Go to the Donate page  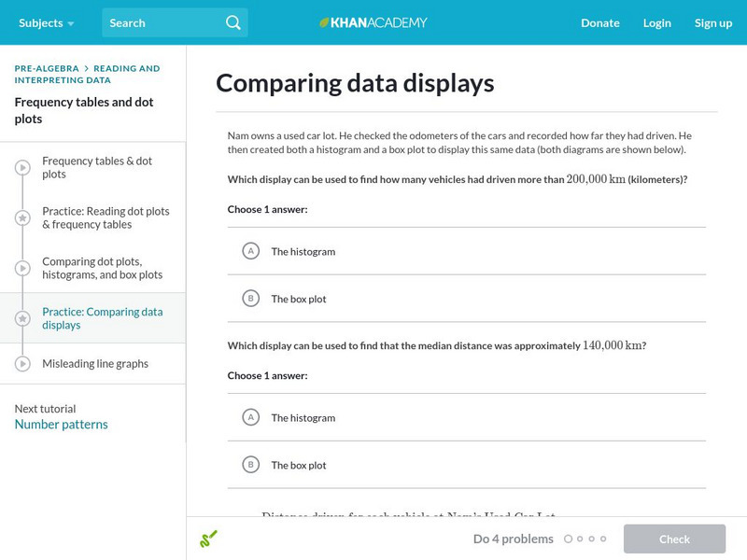(x=599, y=23)
